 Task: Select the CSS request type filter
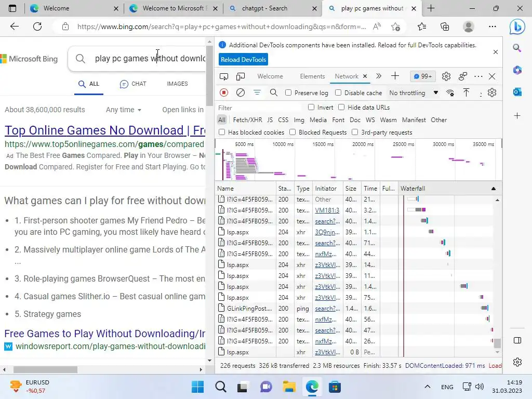click(283, 120)
